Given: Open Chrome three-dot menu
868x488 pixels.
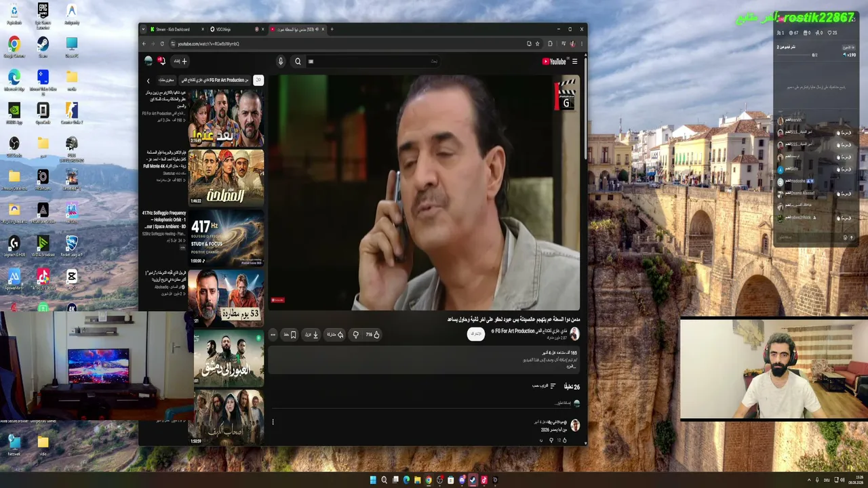Looking at the screenshot, I should pos(581,44).
